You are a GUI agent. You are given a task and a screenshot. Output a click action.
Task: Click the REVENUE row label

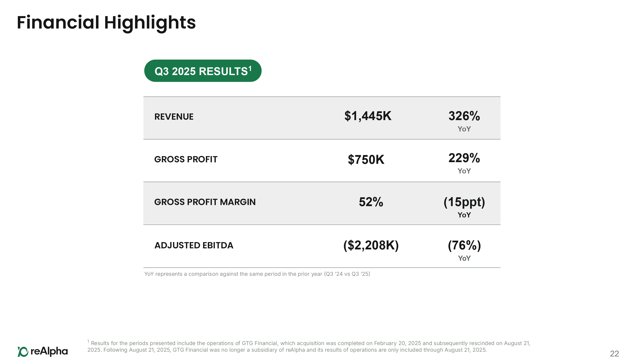(x=174, y=117)
